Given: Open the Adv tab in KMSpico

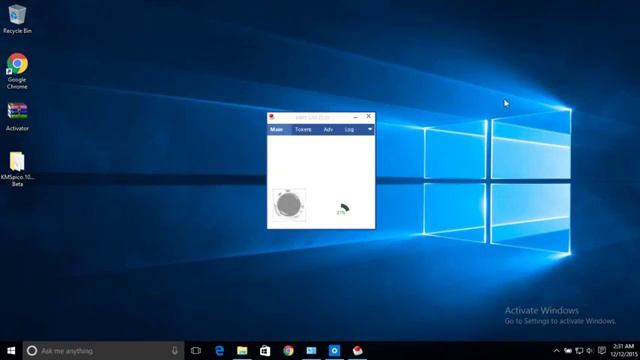Looking at the screenshot, I should tap(328, 129).
